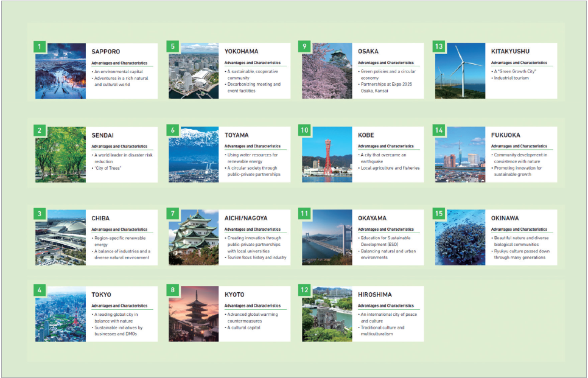Screen dimensions: 588x378
Task: Select the AICHI/NAGOYA heading
Action: 246,218
